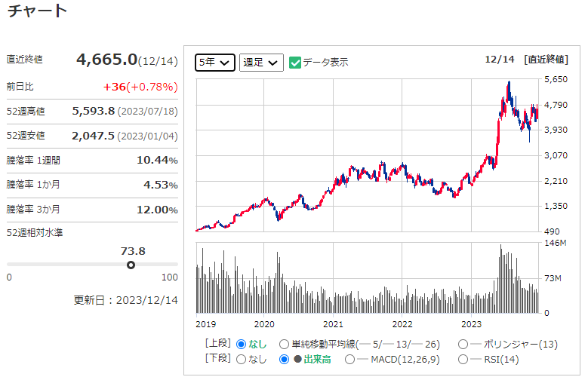Select the 上段 なし radio button
The height and width of the screenshot is (380, 588).
(242, 345)
